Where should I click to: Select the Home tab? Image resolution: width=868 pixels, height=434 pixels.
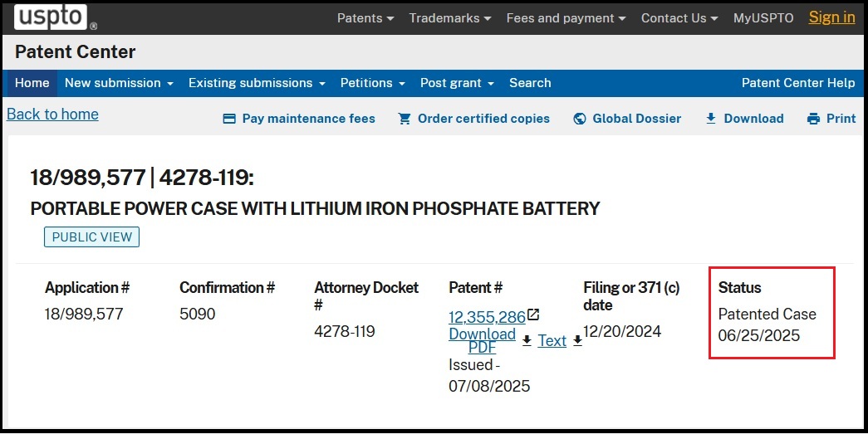(32, 83)
